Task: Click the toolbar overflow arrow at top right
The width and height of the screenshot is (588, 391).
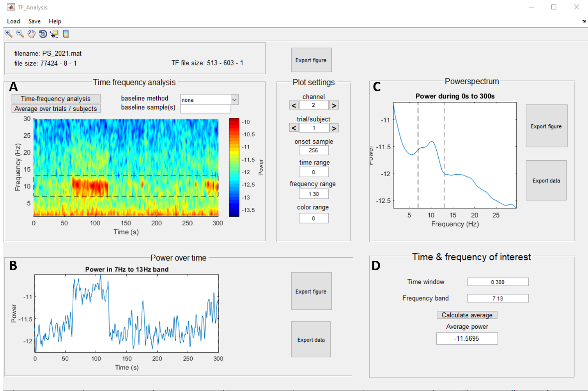Action: 584,21
